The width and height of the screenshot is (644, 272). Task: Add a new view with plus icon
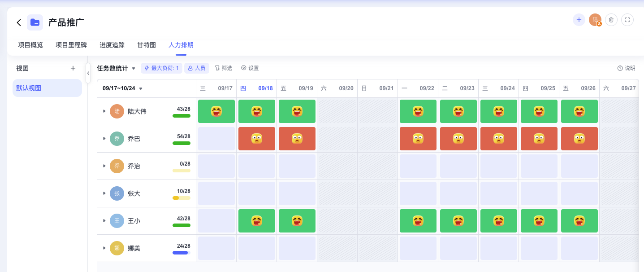click(x=73, y=68)
